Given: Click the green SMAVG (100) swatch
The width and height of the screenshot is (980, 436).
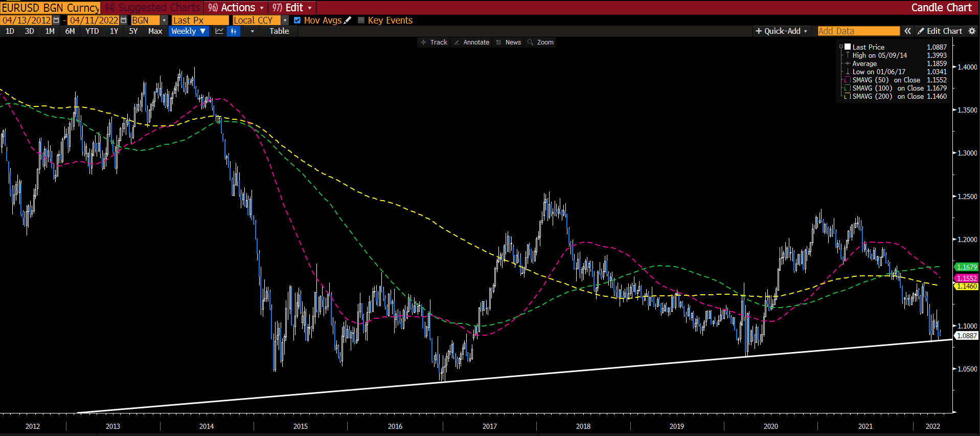Looking at the screenshot, I should pos(848,88).
